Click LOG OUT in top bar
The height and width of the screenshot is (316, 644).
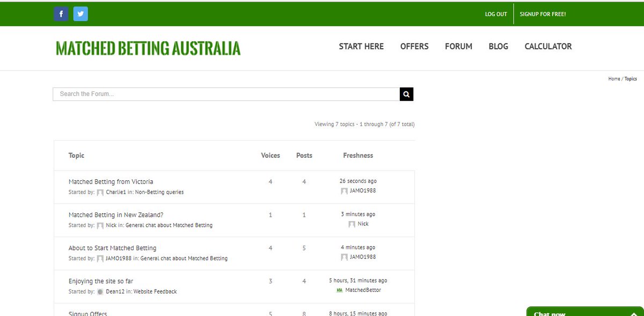[496, 14]
